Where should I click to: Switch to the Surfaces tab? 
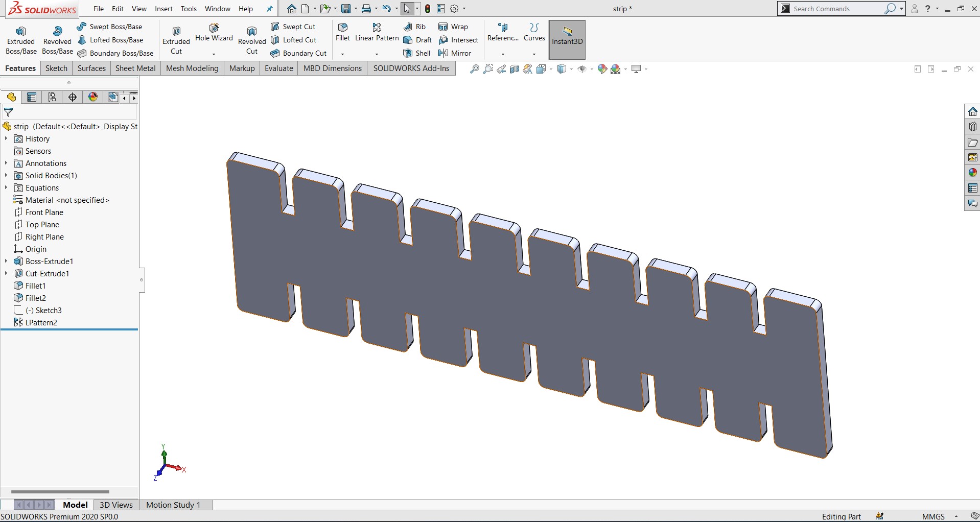91,68
